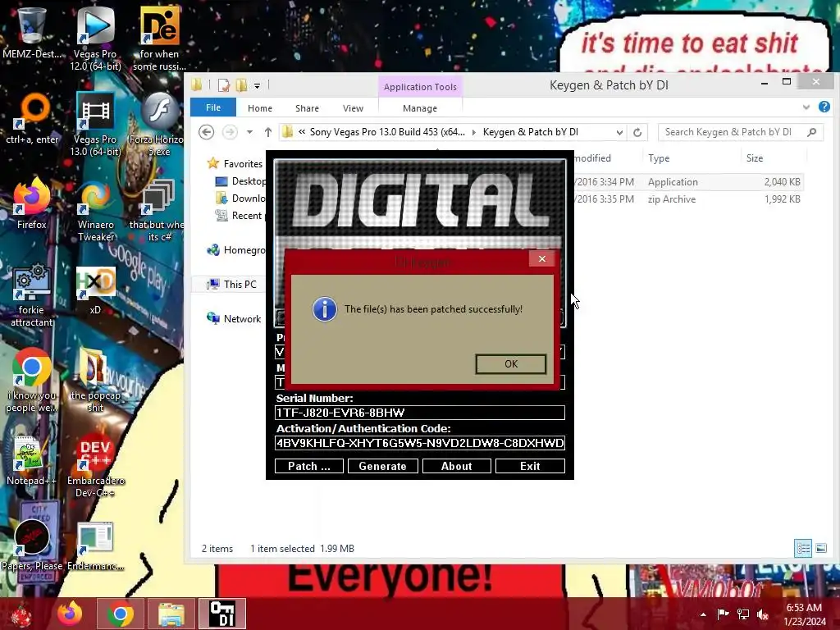
Task: Open Vegas Pro 12.0 (64-bit) desktop shortcut
Action: [95, 38]
